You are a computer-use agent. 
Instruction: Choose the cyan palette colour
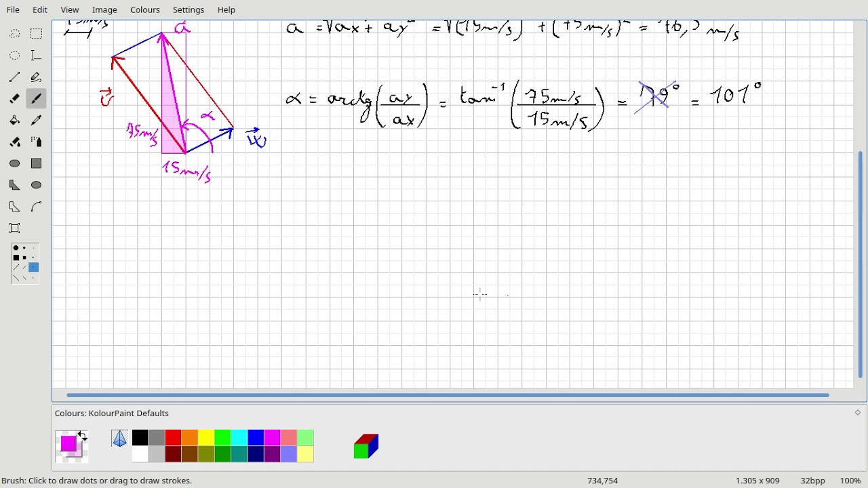point(239,438)
